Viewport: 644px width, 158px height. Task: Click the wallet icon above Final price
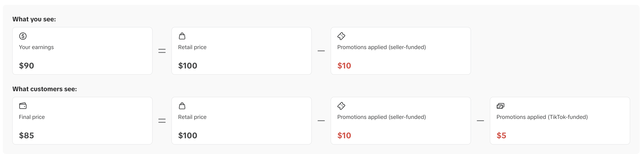pos(23,106)
